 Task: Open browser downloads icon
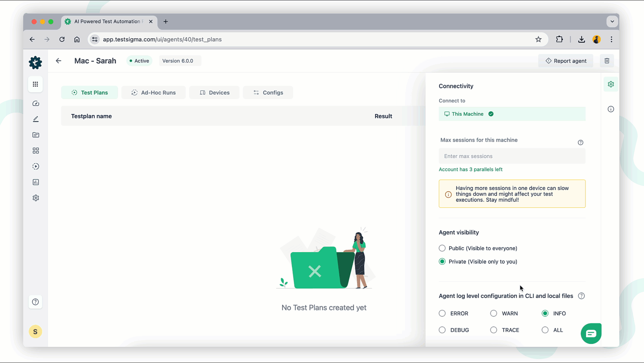[581, 39]
